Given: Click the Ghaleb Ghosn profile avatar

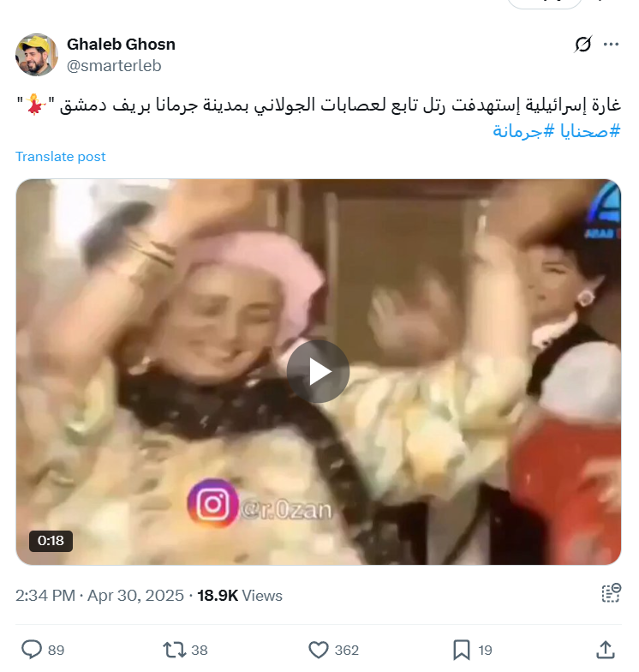Looking at the screenshot, I should click(x=37, y=55).
